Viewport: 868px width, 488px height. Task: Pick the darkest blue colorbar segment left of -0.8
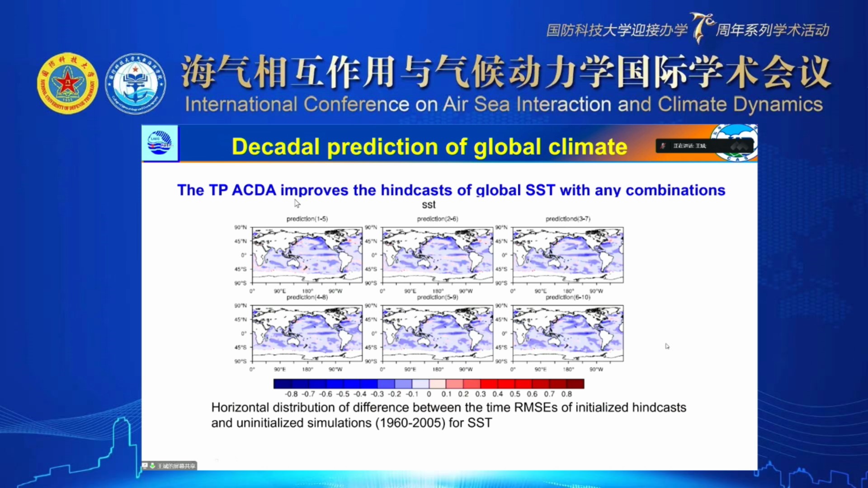tap(282, 384)
